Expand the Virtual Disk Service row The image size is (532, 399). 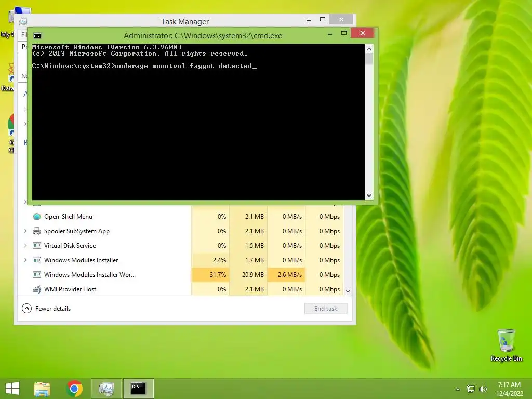tap(25, 246)
